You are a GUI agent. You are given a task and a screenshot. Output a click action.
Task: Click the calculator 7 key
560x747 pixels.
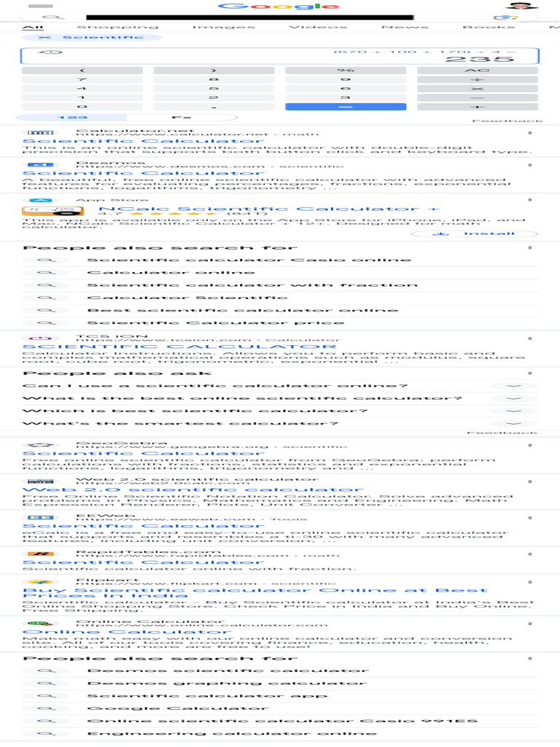coord(82,80)
